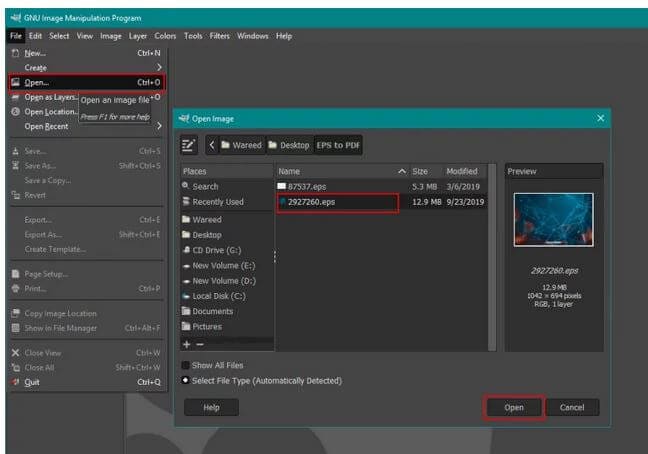Click the 87537.eps file icon

(281, 186)
